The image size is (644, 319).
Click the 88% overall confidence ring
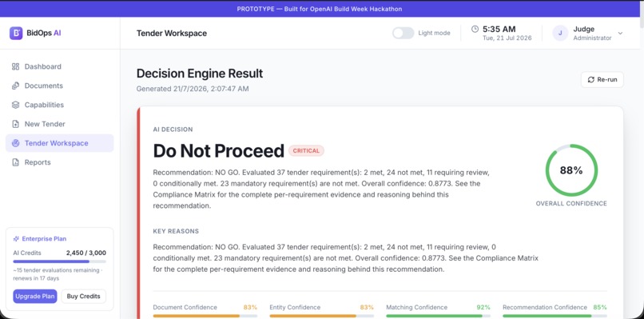coord(571,170)
